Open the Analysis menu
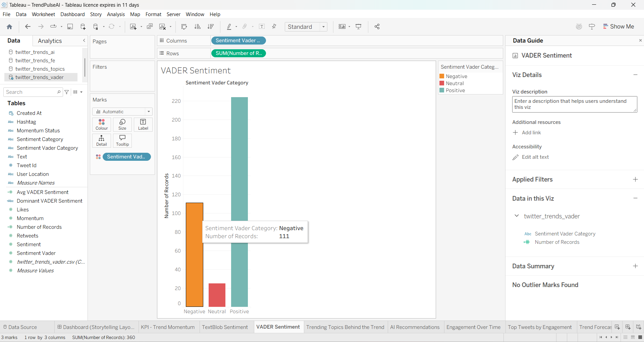This screenshot has width=644, height=342. (x=116, y=14)
